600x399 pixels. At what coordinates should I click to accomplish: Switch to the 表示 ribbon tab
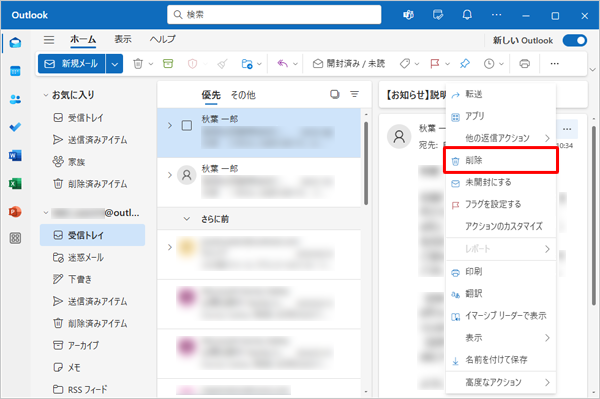(x=123, y=39)
